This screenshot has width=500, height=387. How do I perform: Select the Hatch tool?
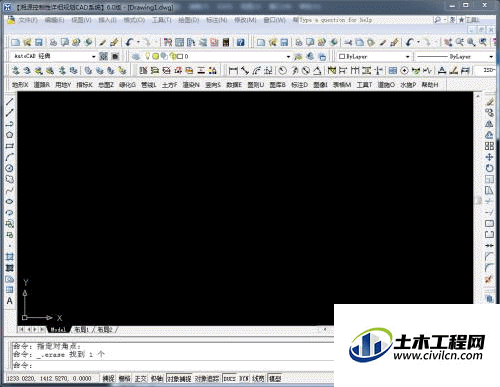click(9, 257)
